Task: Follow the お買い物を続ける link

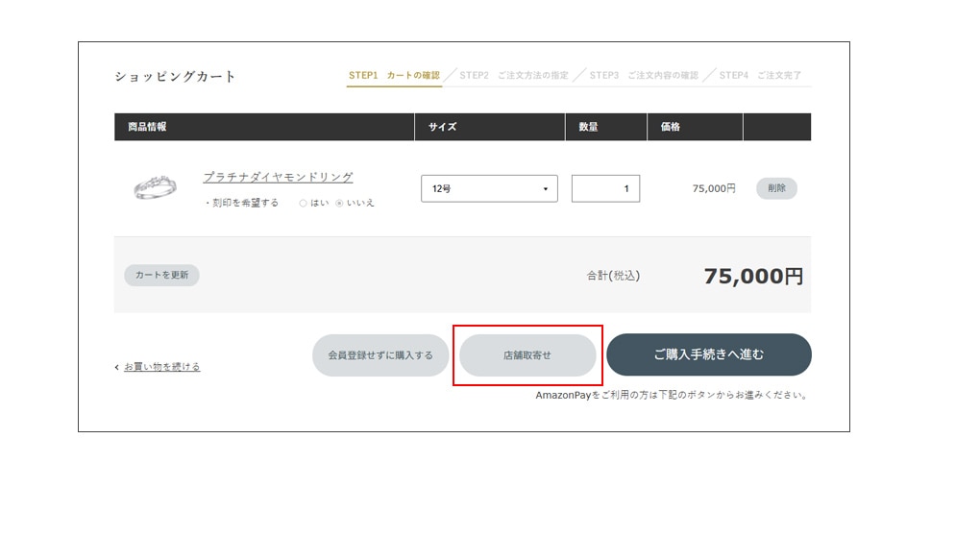Action: [162, 367]
